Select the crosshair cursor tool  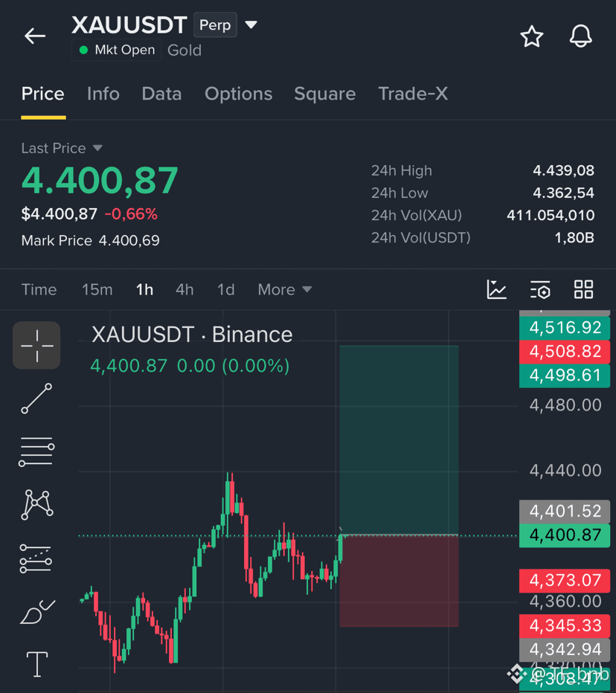(x=36, y=345)
